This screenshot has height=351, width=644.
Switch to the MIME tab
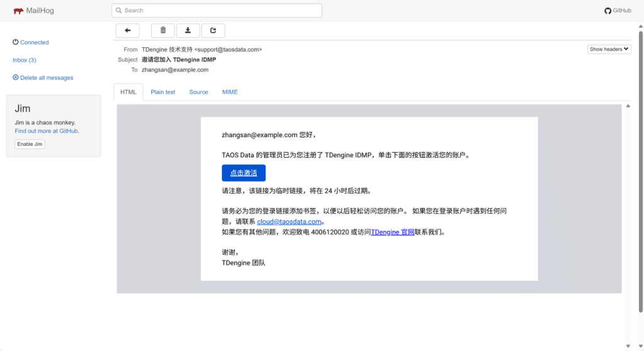230,92
